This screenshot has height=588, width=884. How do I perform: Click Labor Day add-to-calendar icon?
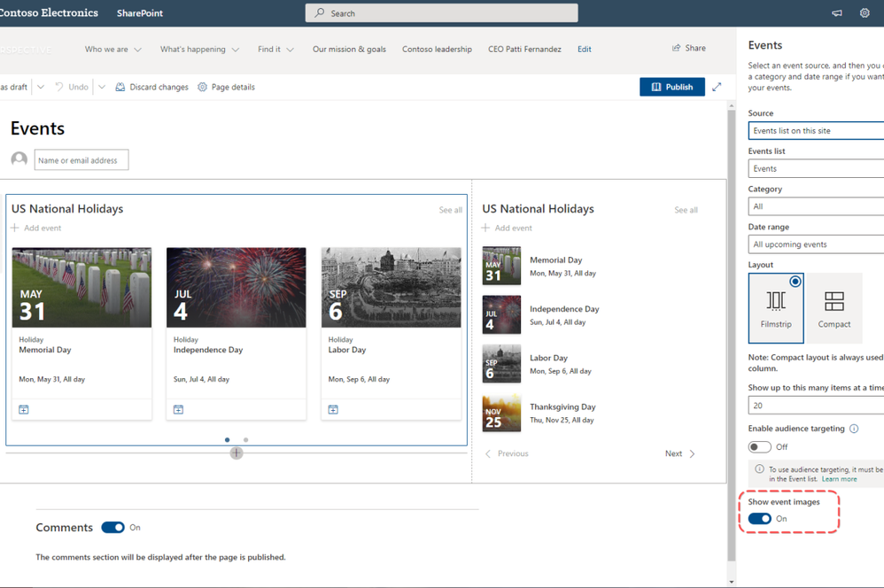(x=333, y=409)
